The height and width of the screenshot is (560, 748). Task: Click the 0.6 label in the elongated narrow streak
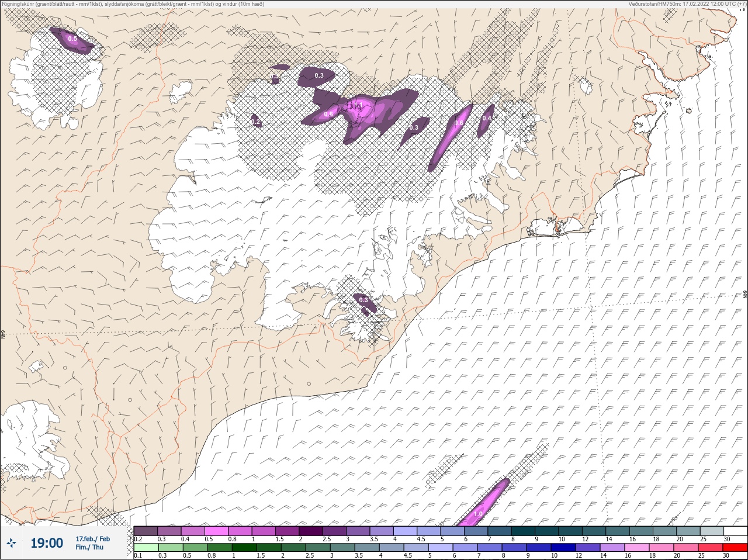point(459,123)
